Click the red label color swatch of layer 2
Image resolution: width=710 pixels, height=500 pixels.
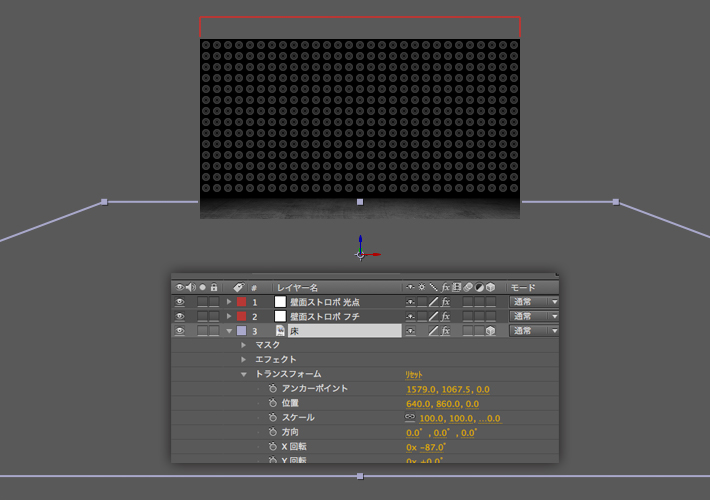241,316
